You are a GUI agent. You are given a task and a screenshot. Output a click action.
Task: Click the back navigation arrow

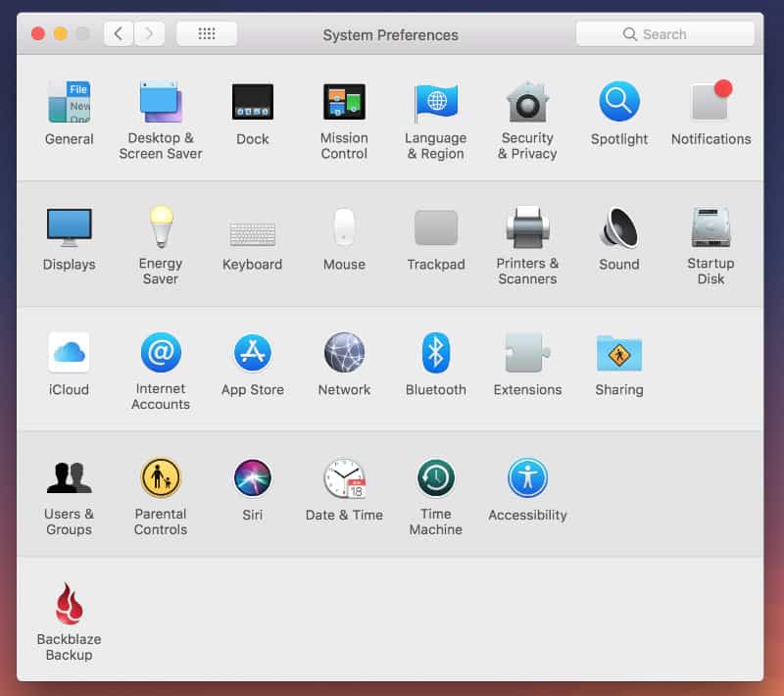coord(119,34)
